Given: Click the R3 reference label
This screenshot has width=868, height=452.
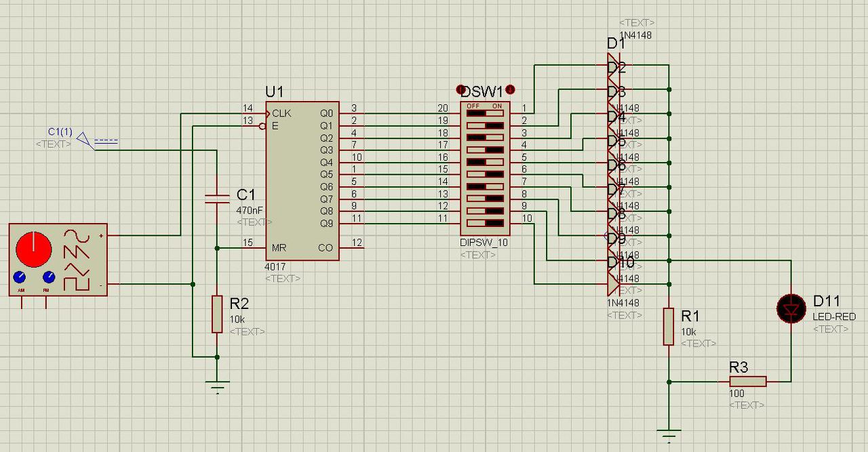Looking at the screenshot, I should pos(738,367).
